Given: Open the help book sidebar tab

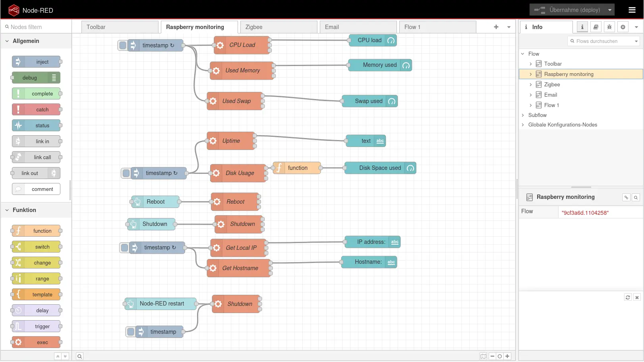Looking at the screenshot, I should click(x=596, y=27).
